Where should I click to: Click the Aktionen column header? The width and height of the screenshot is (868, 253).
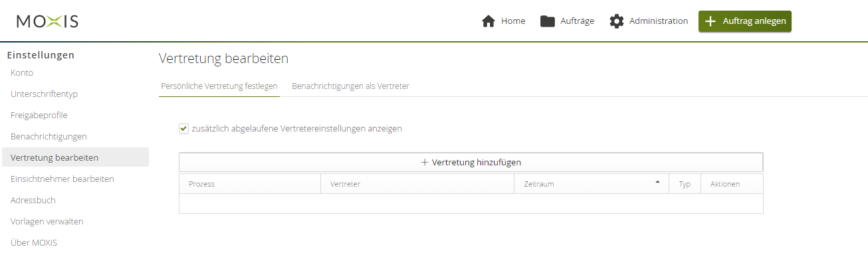click(732, 184)
